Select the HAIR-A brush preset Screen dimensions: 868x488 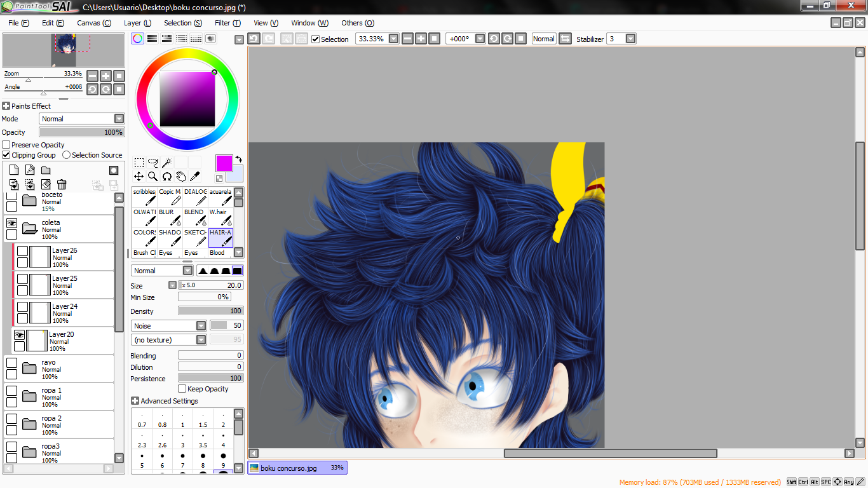[x=220, y=238]
